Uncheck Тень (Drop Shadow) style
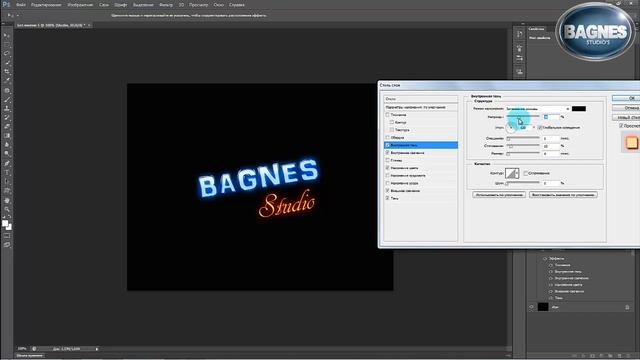The width and height of the screenshot is (640, 360). (387, 198)
